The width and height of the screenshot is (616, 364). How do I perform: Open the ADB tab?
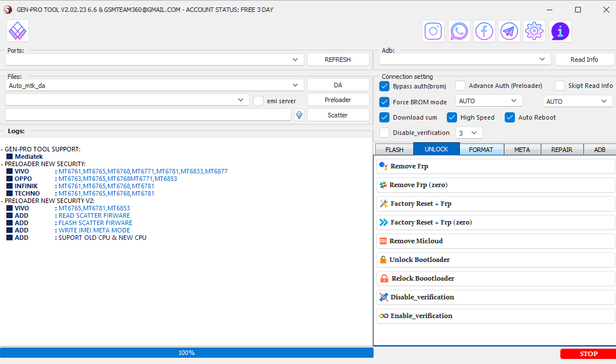point(600,150)
